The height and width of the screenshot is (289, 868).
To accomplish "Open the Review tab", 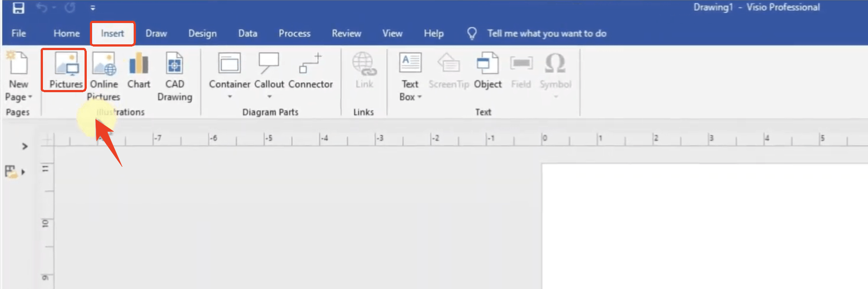I will click(347, 33).
